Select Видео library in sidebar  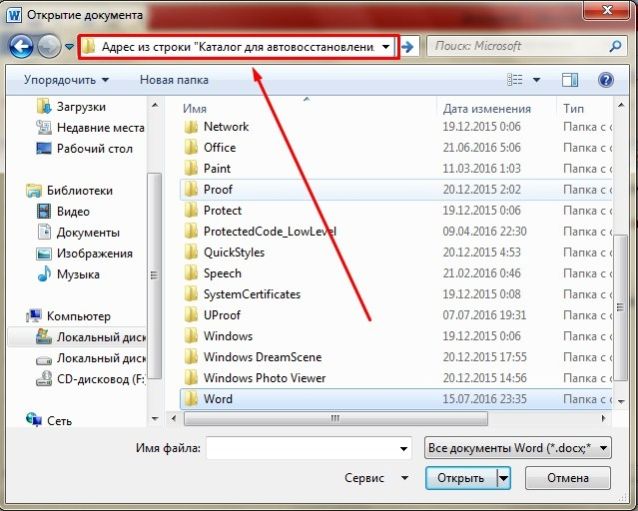click(72, 211)
